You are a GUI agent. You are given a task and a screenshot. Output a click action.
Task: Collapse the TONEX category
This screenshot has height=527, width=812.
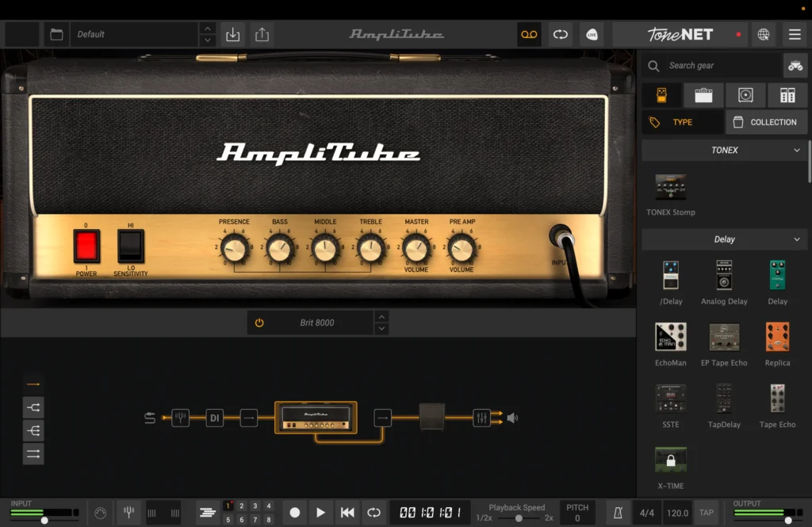(724, 150)
